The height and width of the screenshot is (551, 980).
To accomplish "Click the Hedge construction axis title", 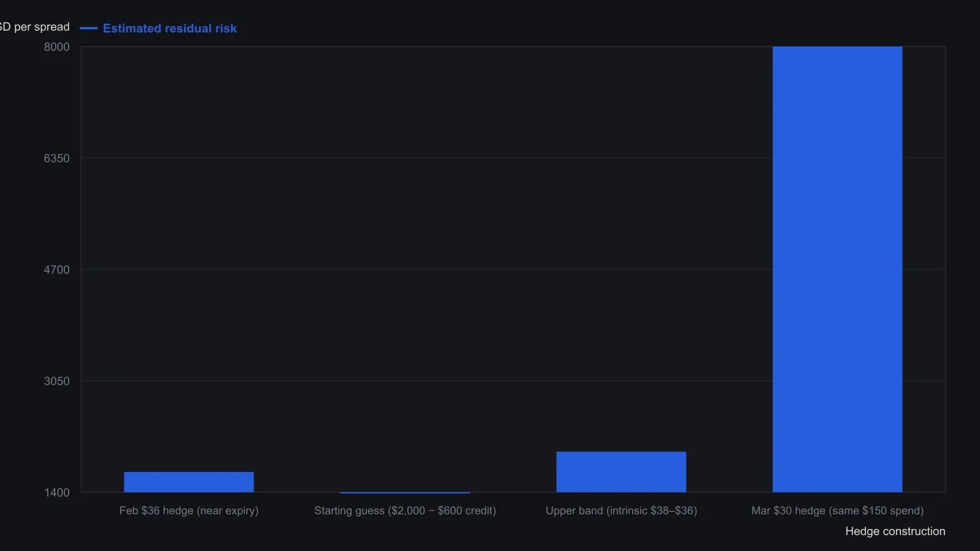I will [x=895, y=531].
